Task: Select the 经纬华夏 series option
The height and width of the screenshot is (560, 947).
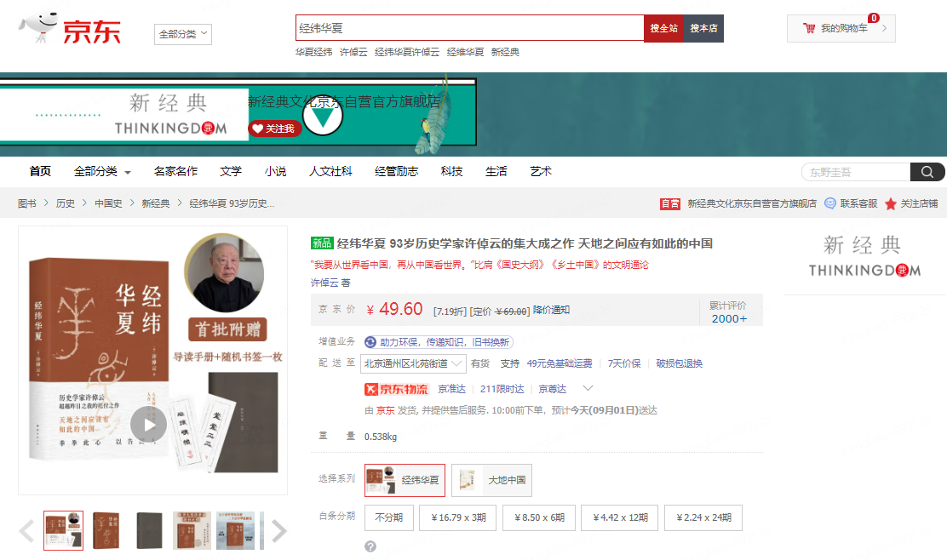Action: (405, 480)
